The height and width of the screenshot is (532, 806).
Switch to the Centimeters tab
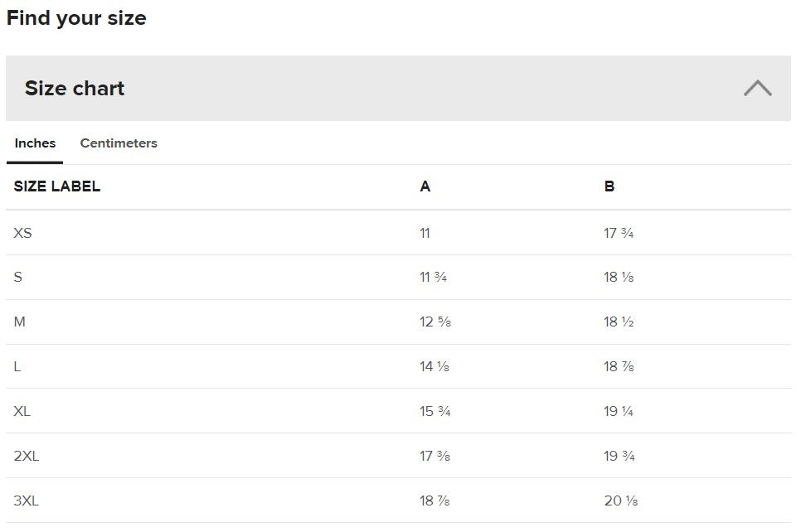119,143
